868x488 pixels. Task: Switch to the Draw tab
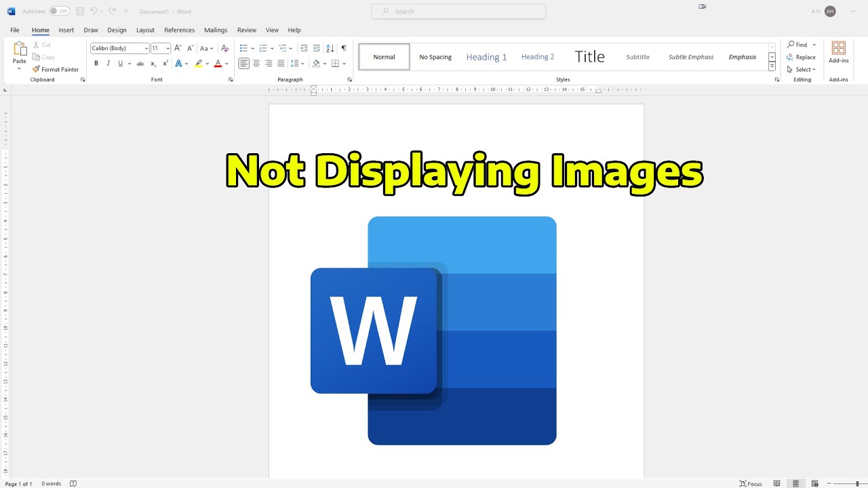pyautogui.click(x=91, y=30)
